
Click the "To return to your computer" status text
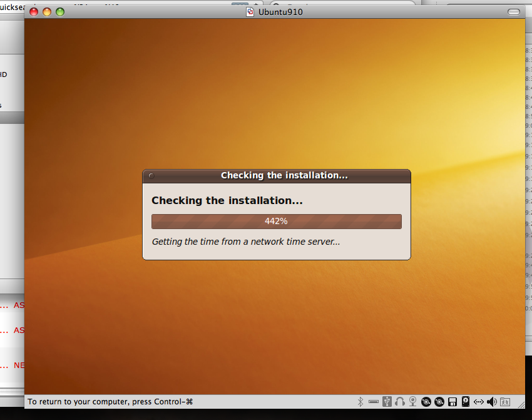(110, 402)
